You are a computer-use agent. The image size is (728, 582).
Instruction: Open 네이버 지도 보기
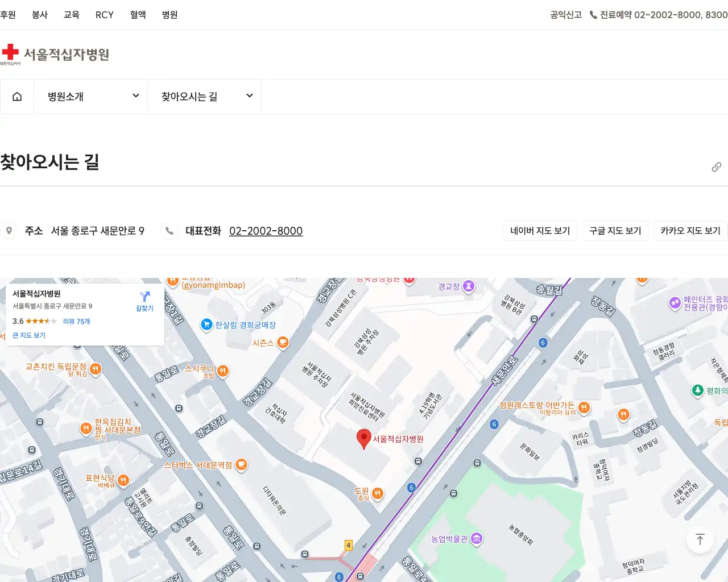pyautogui.click(x=540, y=230)
